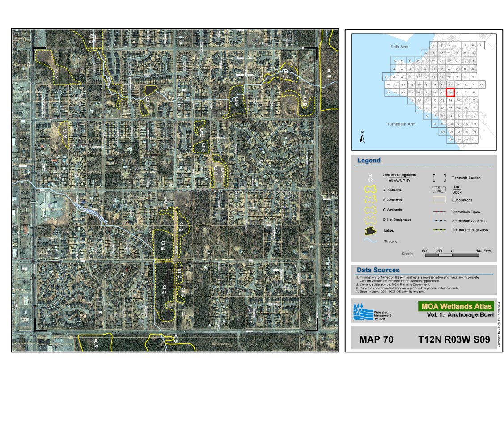The height and width of the screenshot is (428, 504).
Task: Click the Data Sources heading
Action: [x=378, y=270]
